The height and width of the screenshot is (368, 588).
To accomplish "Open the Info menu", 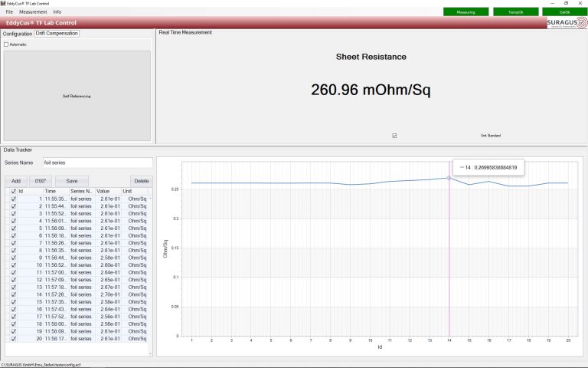I will [57, 12].
